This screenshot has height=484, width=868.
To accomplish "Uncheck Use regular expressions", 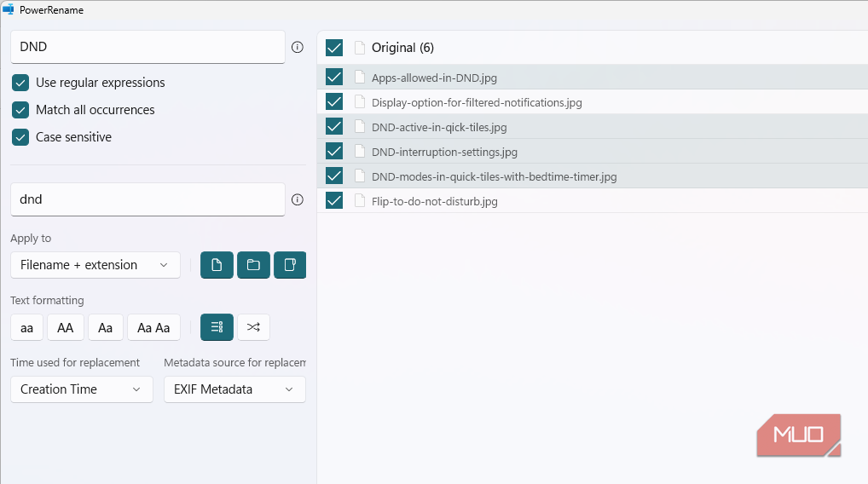I will tap(20, 83).
